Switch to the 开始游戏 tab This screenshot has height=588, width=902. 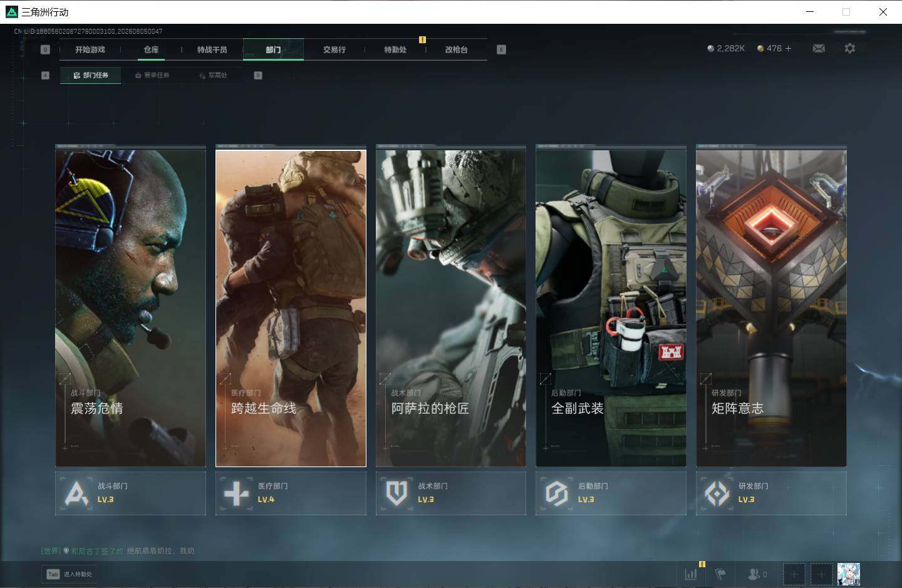click(x=90, y=49)
